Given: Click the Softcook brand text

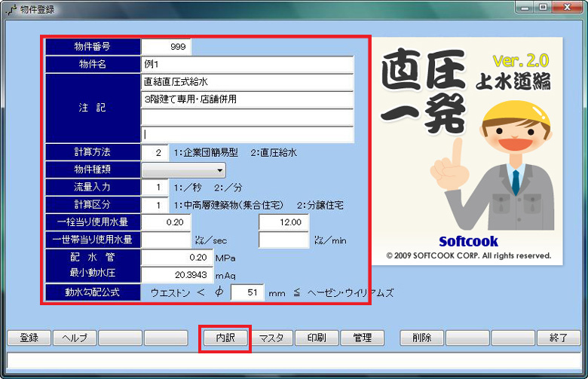Looking at the screenshot, I should coord(468,241).
